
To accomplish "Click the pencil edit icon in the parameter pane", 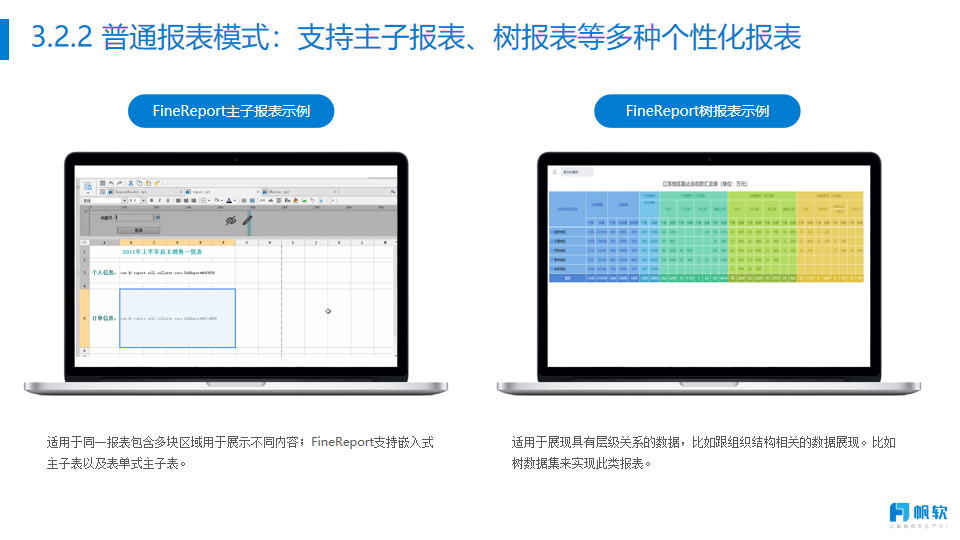I will [x=247, y=220].
